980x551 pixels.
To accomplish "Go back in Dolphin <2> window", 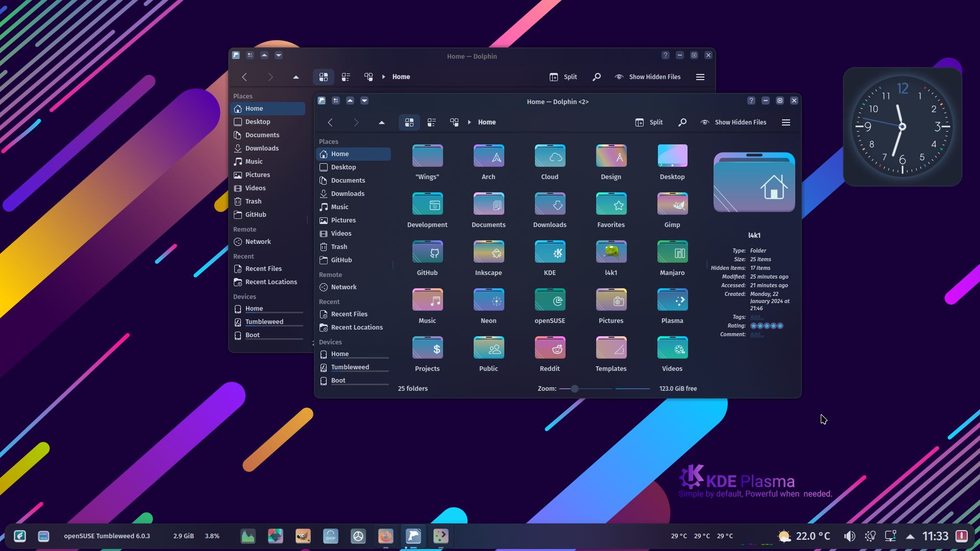I will point(330,122).
